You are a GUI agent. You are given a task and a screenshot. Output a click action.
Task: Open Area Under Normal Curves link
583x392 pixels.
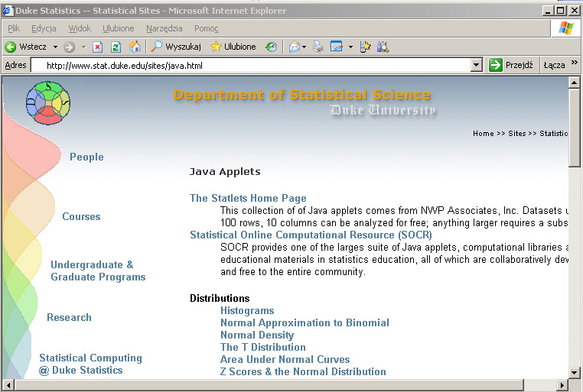click(285, 359)
